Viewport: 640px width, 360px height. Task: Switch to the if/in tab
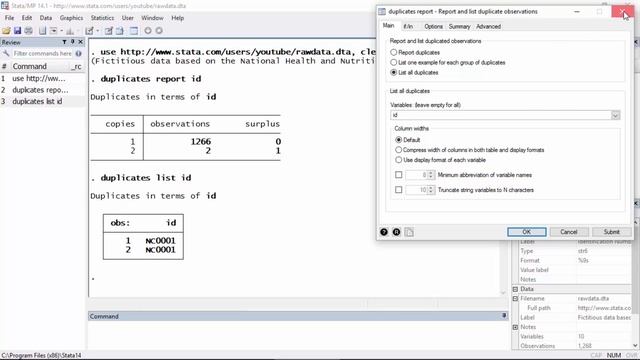408,26
